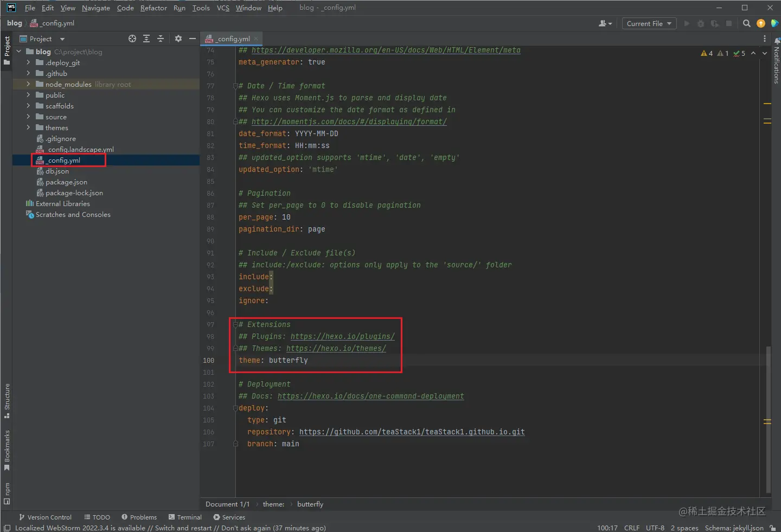Open the npm tool window
The height and width of the screenshot is (532, 781).
coord(7,493)
